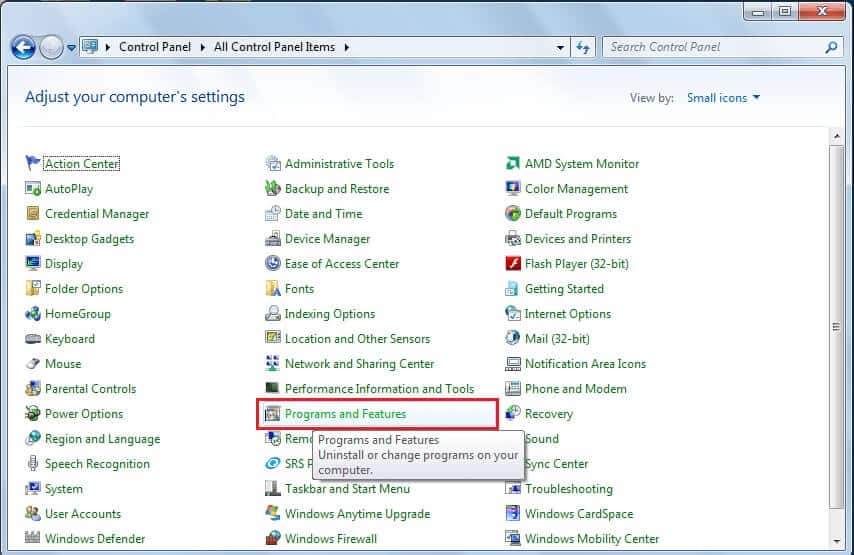Click the Refresh button beside address bar
The width and height of the screenshot is (854, 555).
click(x=583, y=47)
